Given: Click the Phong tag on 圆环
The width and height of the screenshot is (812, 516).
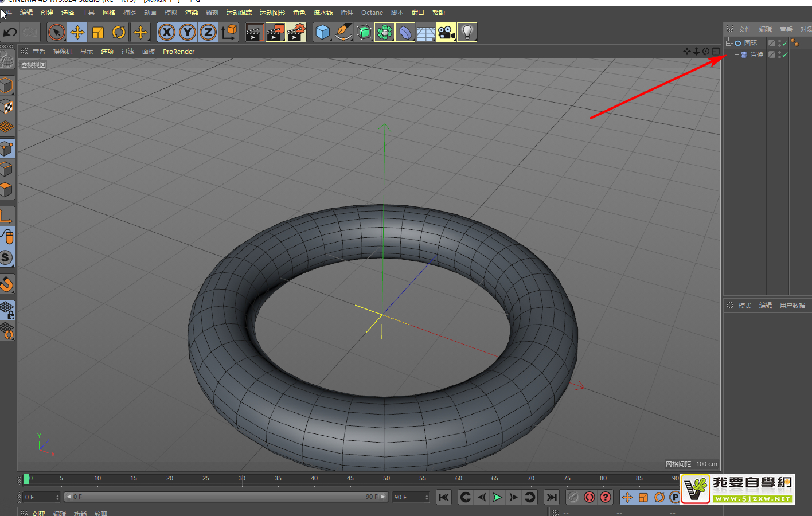Looking at the screenshot, I should point(795,42).
